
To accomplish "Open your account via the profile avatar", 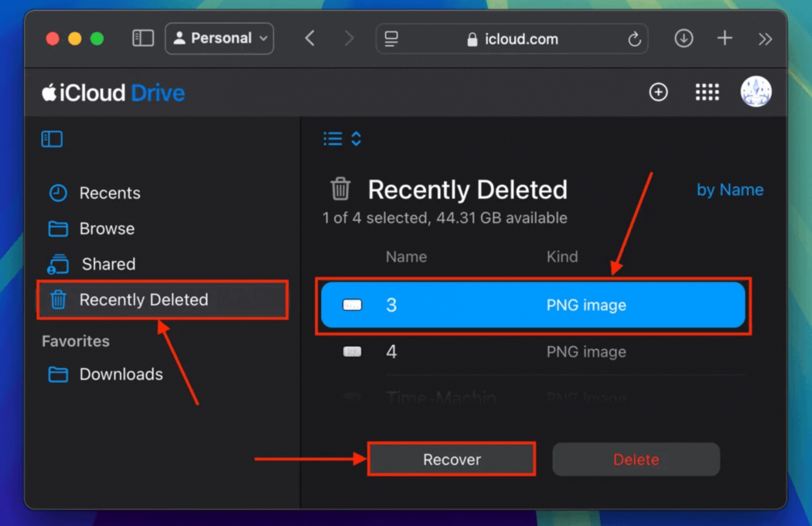I will point(756,92).
